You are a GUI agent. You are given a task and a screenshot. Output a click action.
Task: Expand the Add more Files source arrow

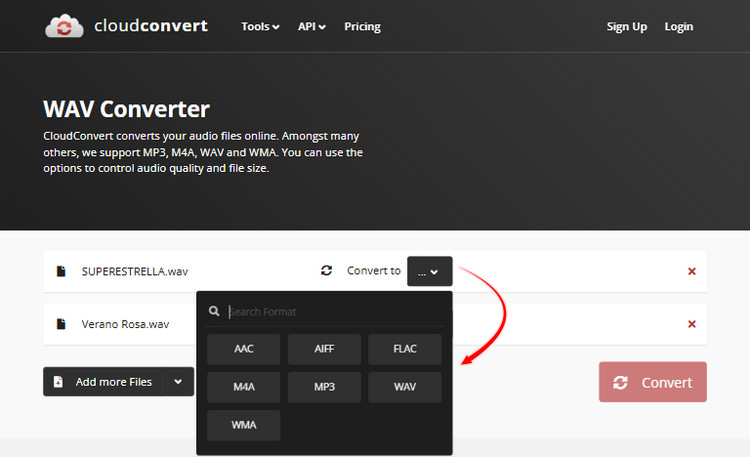point(178,382)
